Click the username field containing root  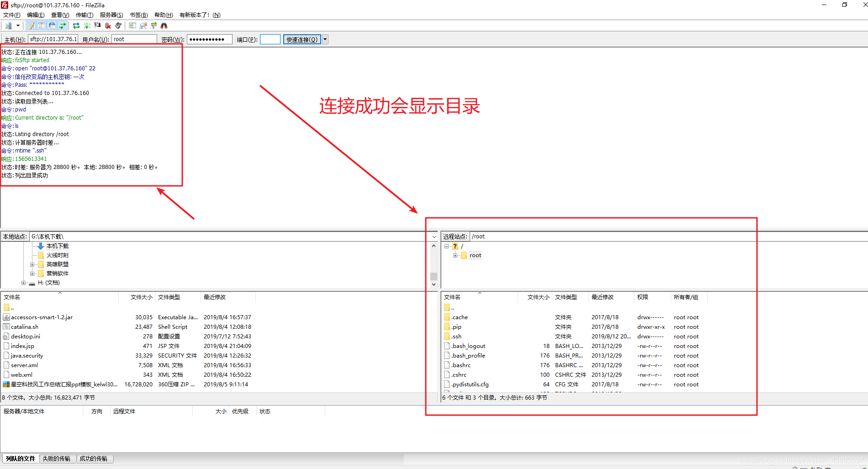[134, 39]
